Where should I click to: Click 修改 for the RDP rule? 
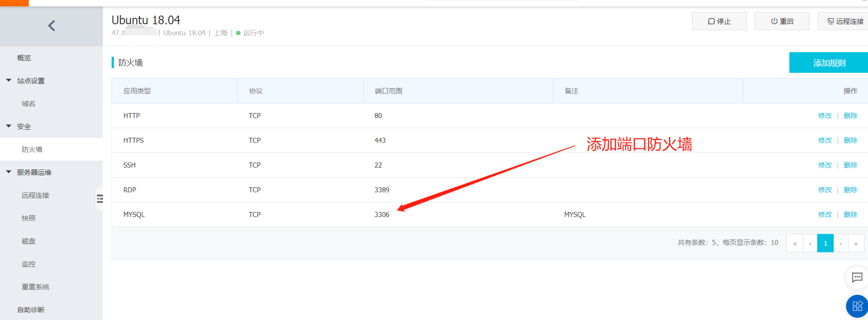825,190
